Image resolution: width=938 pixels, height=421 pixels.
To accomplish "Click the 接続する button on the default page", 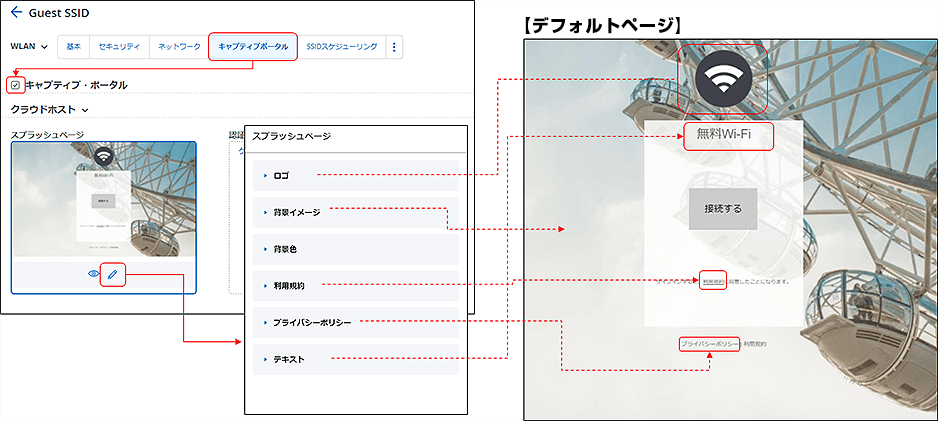I will pos(723,209).
